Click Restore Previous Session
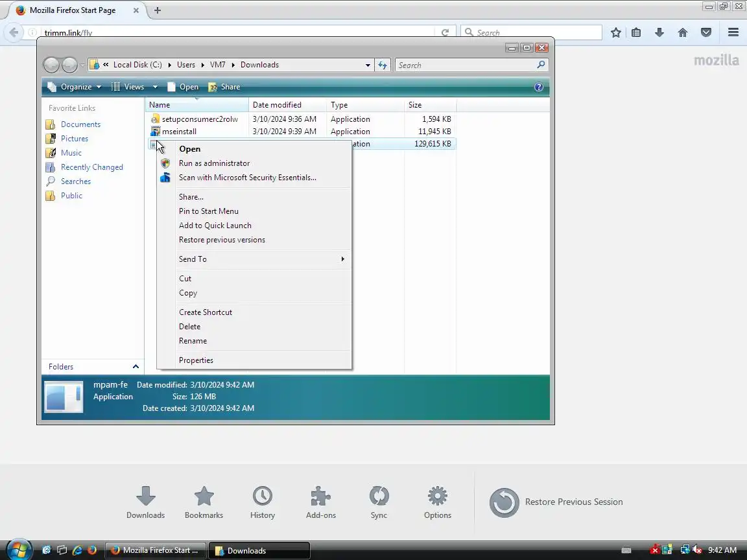This screenshot has height=560, width=747. 556,502
